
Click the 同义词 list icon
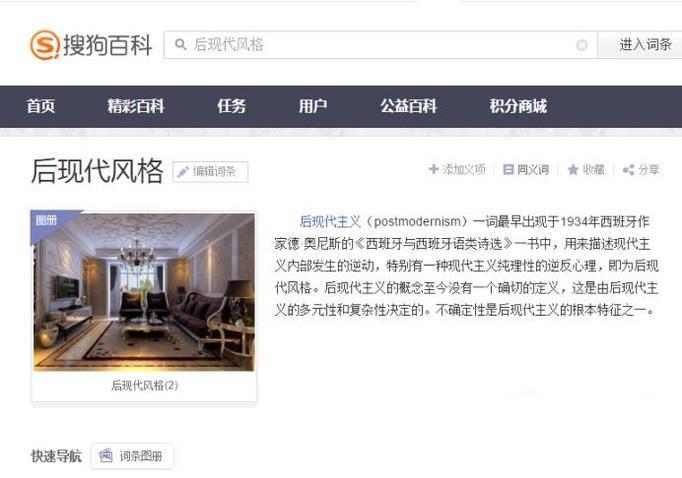508,169
